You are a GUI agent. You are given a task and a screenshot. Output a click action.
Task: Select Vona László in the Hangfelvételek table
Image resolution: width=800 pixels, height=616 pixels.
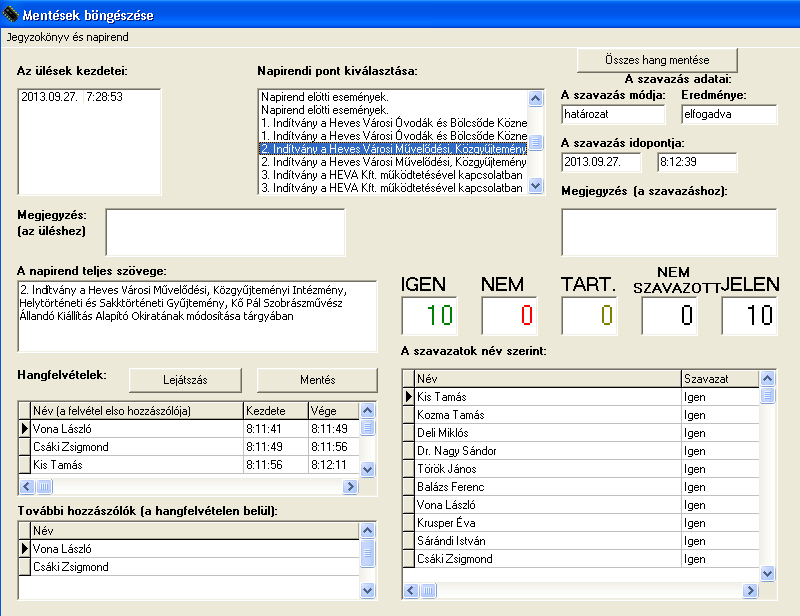(x=137, y=429)
